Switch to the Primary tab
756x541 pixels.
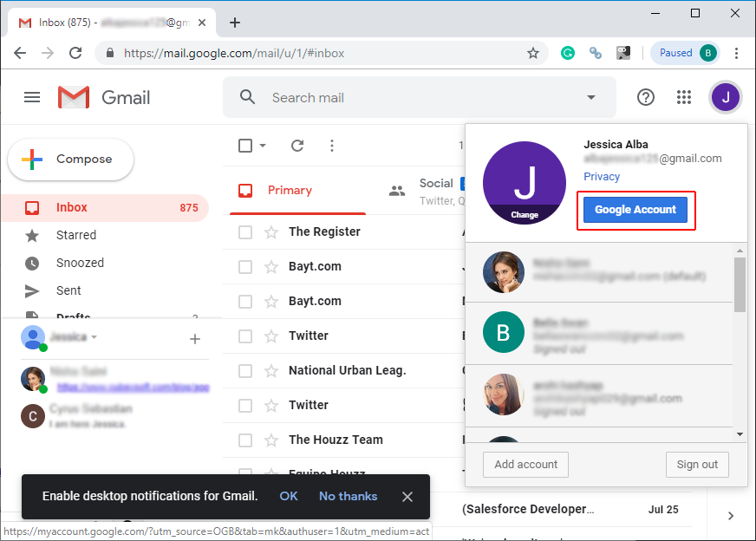pos(297,191)
